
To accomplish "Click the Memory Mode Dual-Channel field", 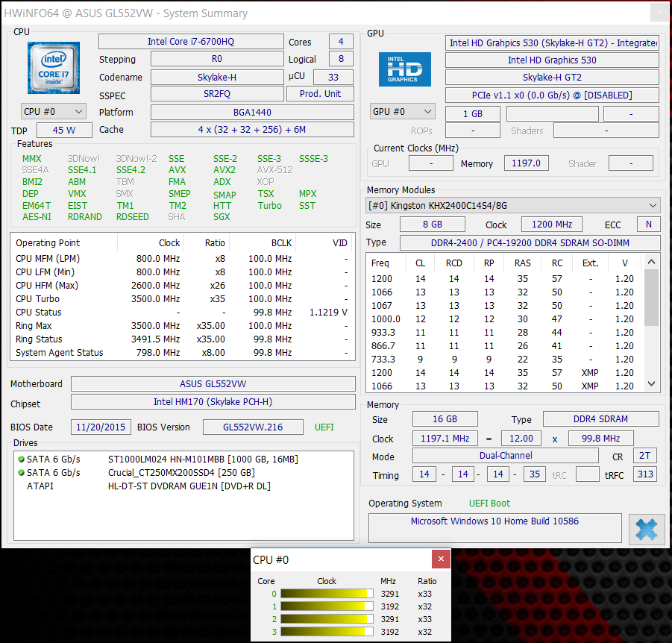I will pyautogui.click(x=506, y=455).
